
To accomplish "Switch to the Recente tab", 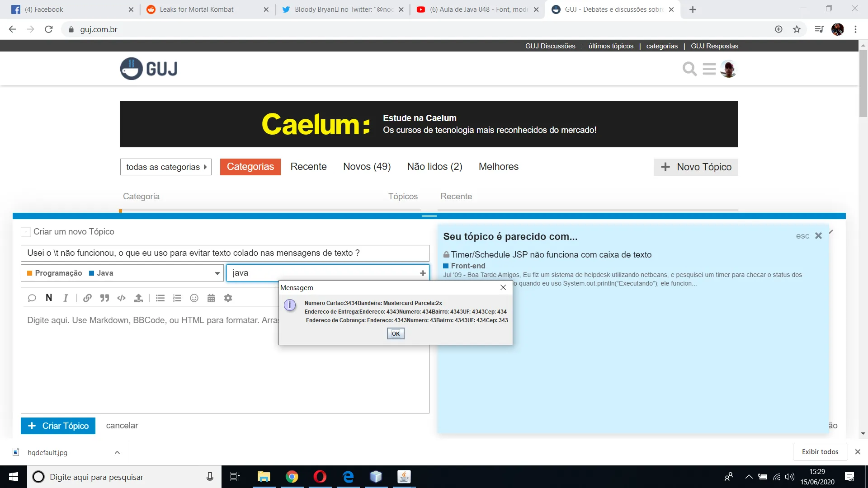I will (x=308, y=167).
